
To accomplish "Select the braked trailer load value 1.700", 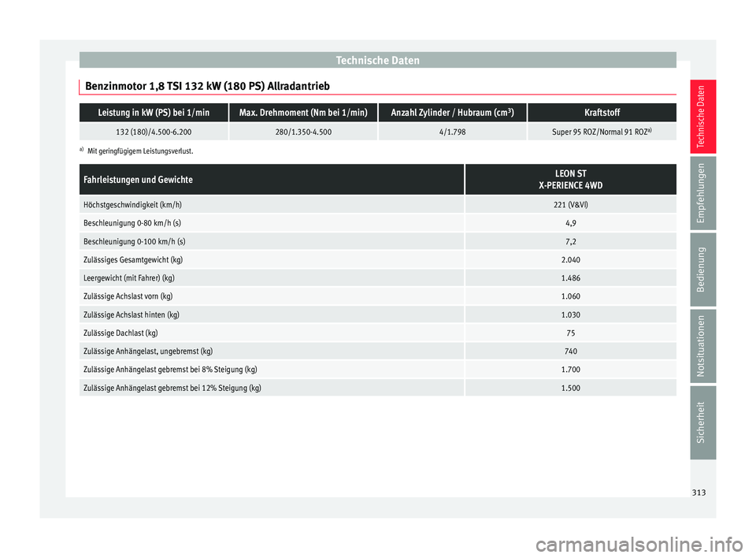I will [571, 370].
